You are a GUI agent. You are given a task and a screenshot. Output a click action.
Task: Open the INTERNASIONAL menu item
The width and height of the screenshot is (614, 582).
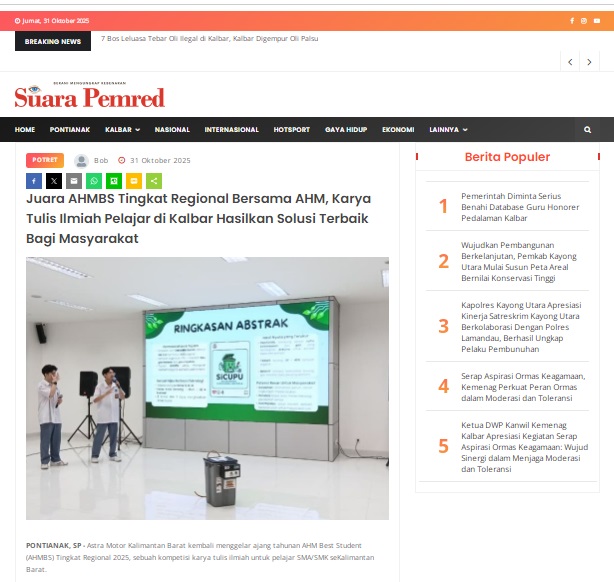click(x=231, y=130)
